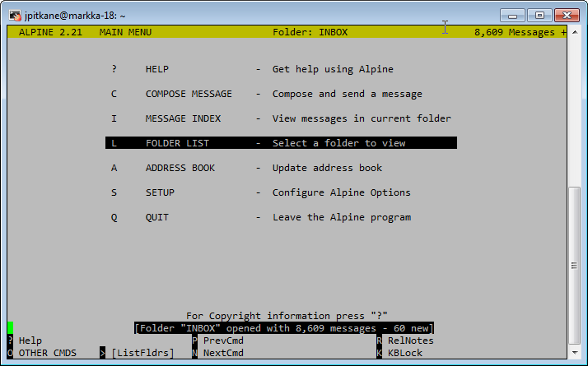Click the status message about INBOX opened
The height and width of the screenshot is (366, 588).
(x=284, y=328)
